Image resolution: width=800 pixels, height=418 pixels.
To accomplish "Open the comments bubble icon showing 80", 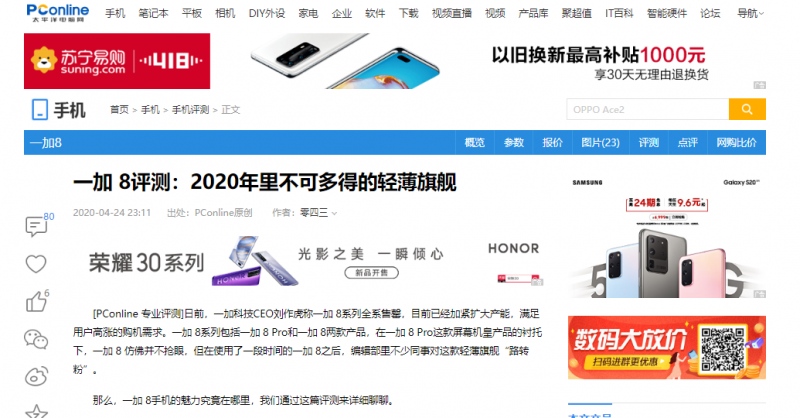I will click(x=37, y=226).
